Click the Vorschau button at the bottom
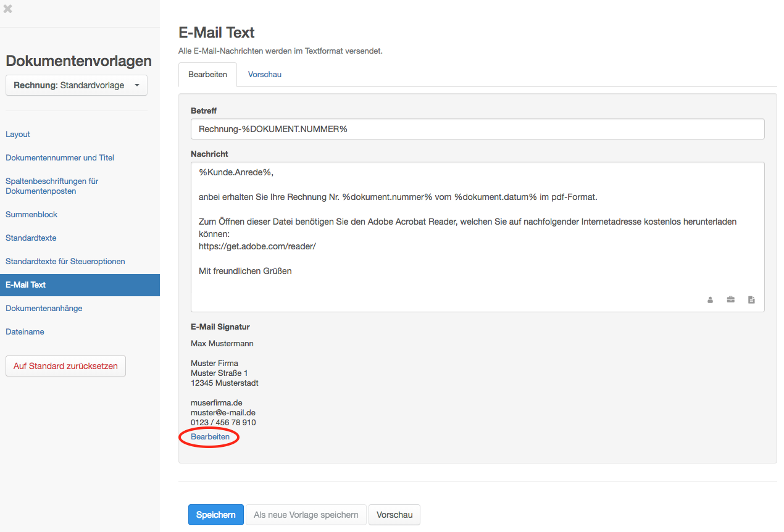The height and width of the screenshot is (532, 784). (394, 515)
